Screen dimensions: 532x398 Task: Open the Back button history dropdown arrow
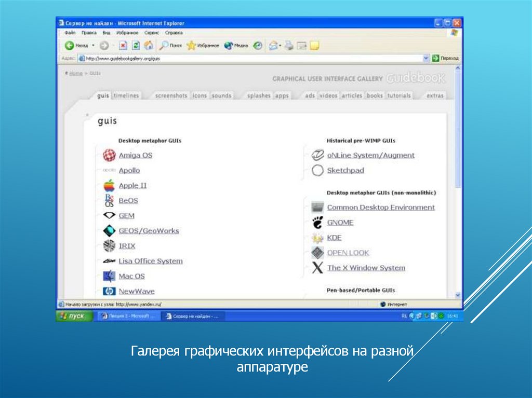click(93, 46)
